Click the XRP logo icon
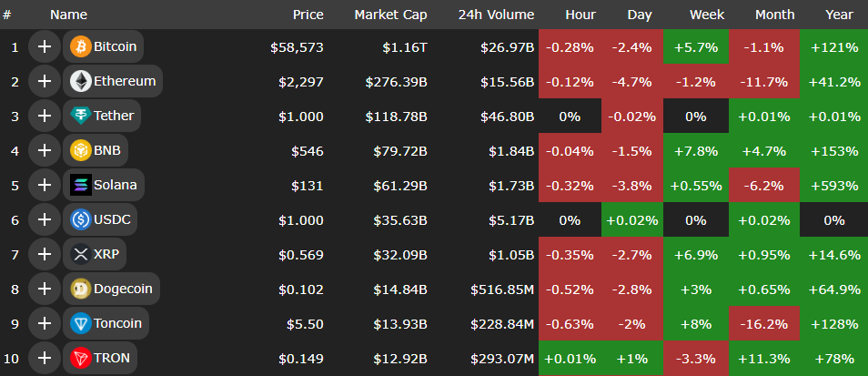 click(80, 254)
